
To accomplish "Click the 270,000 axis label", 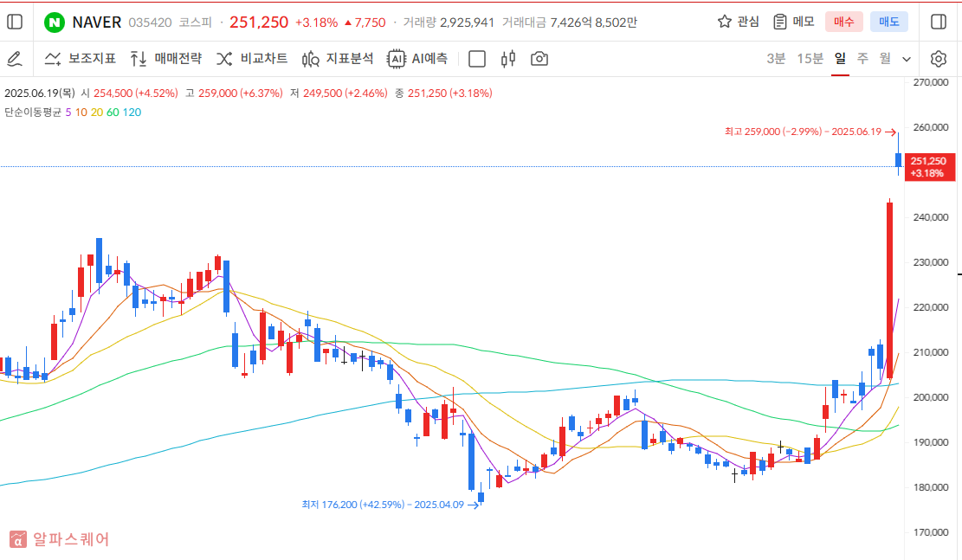I will [930, 82].
